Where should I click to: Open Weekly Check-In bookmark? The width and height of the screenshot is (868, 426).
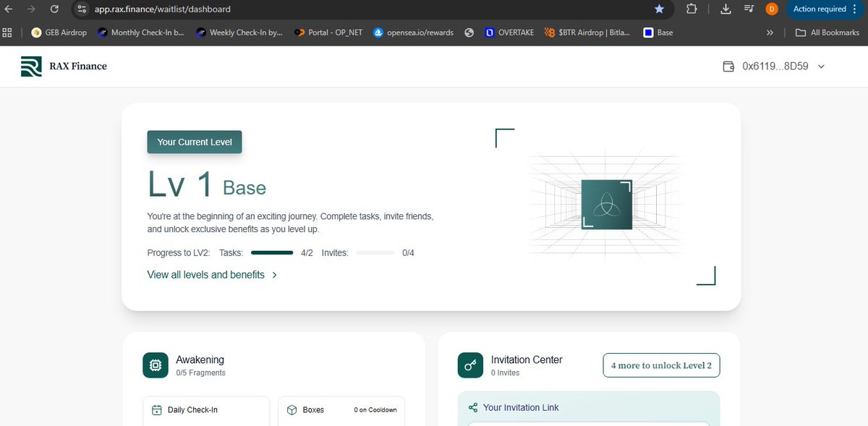pyautogui.click(x=239, y=33)
